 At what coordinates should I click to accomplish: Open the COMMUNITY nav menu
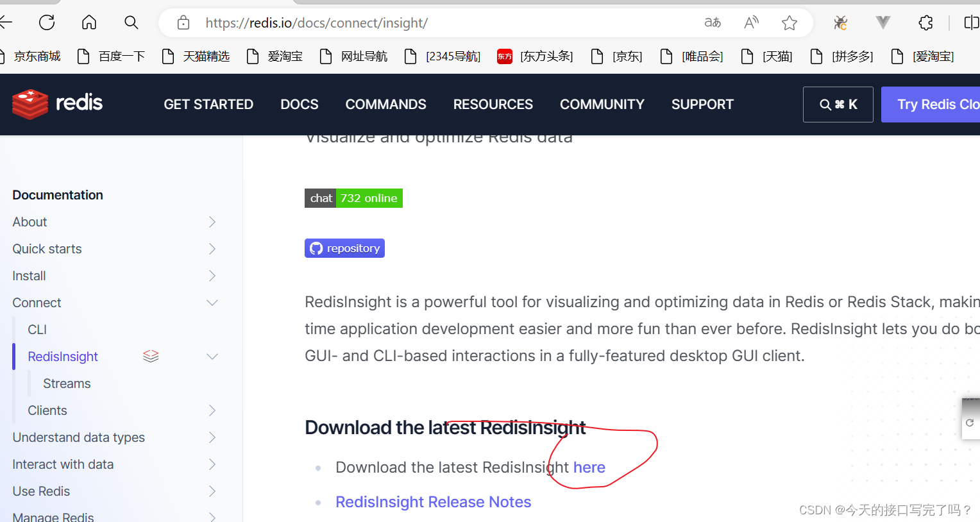pos(602,105)
